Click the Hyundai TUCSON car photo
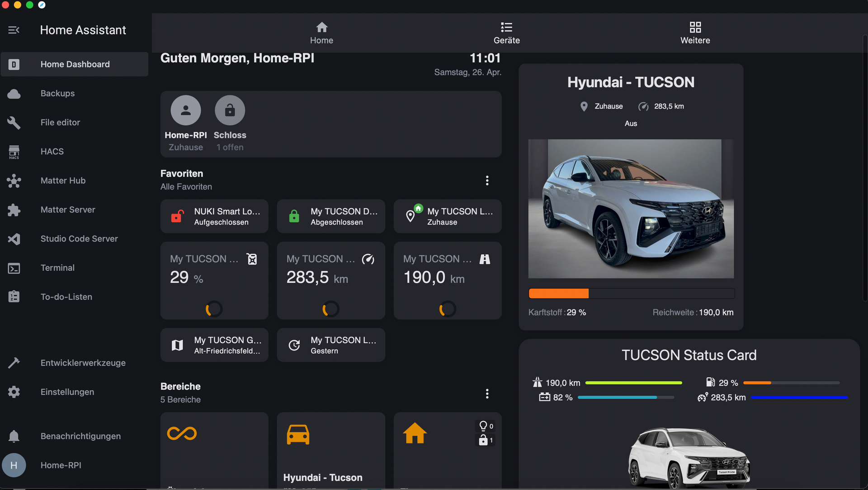Image resolution: width=868 pixels, height=490 pixels. tap(631, 209)
